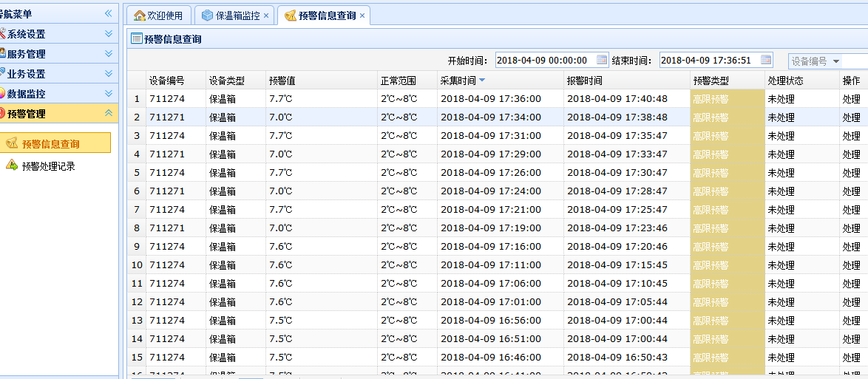Screen dimensions: 868x379
Task: Close the 保温箱监控 tab
Action: tap(266, 16)
